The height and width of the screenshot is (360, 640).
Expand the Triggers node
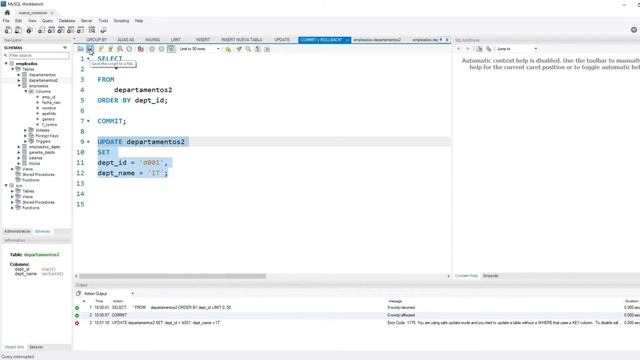25,141
